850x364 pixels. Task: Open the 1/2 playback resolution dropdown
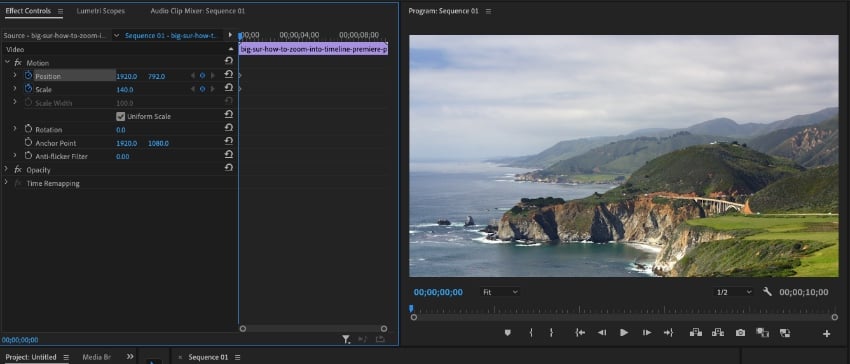point(733,292)
